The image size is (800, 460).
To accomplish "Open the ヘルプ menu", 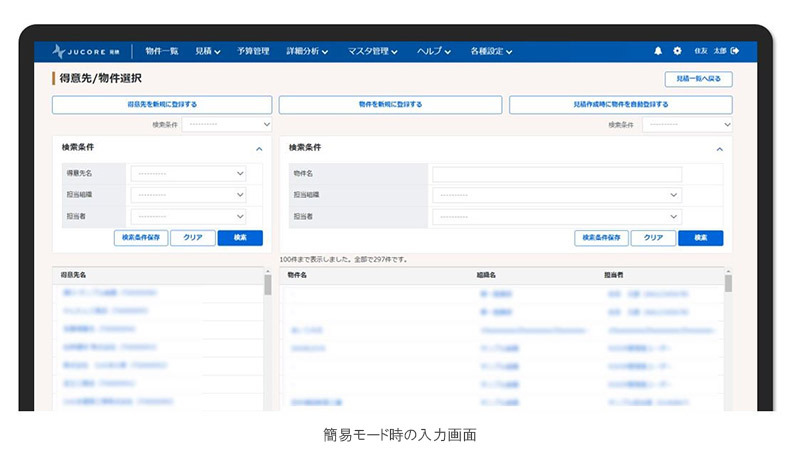I will [x=434, y=51].
